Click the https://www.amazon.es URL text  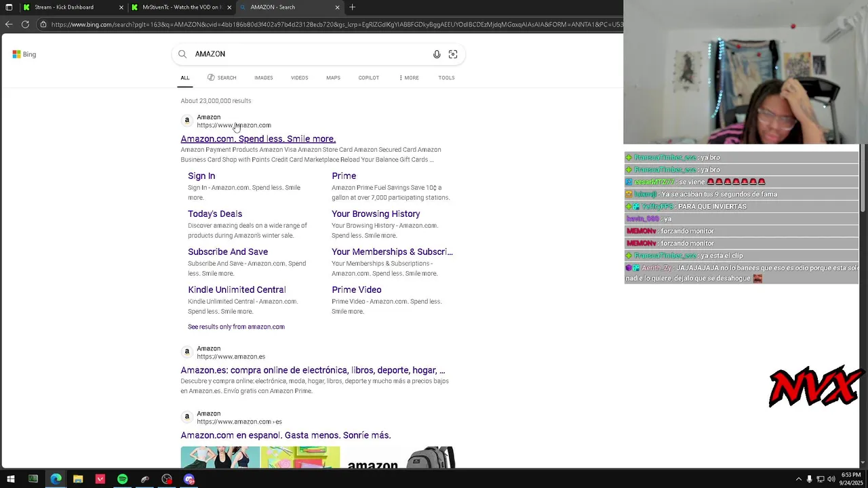pos(231,357)
